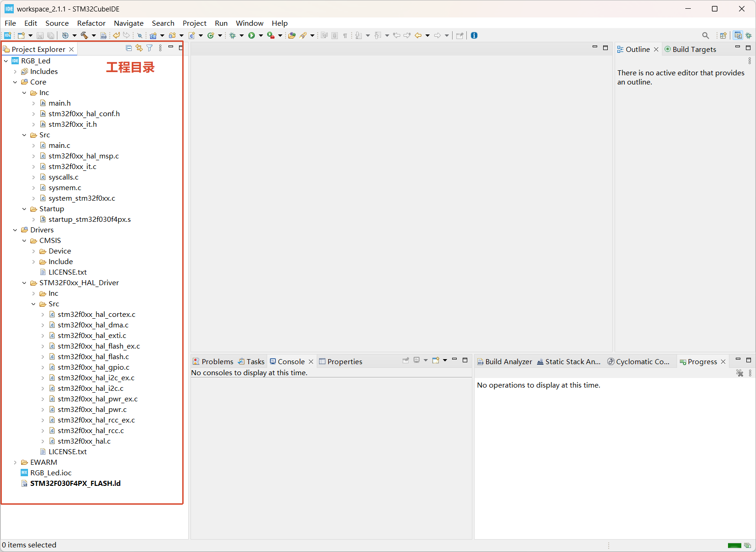Click the Build hammer icon
The width and height of the screenshot is (756, 552).
pos(84,35)
